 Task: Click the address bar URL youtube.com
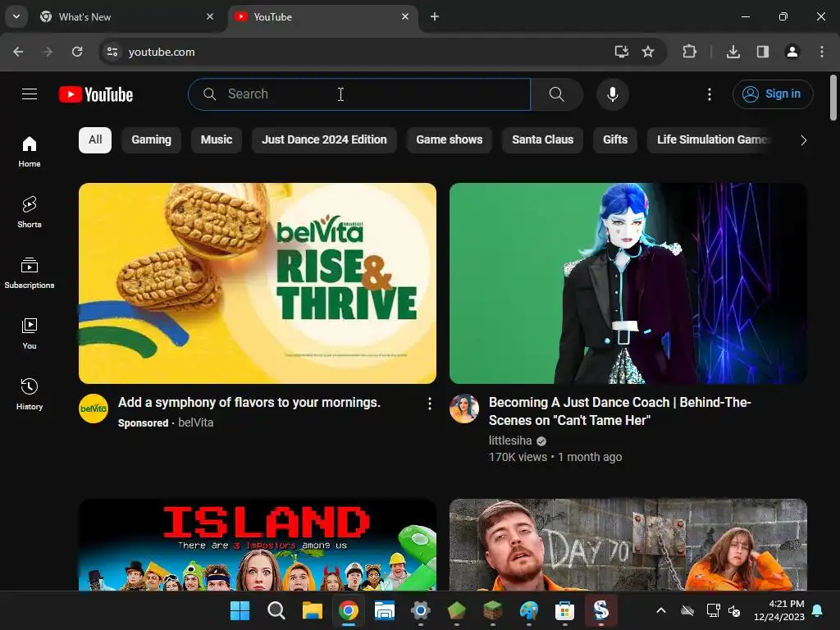point(162,52)
